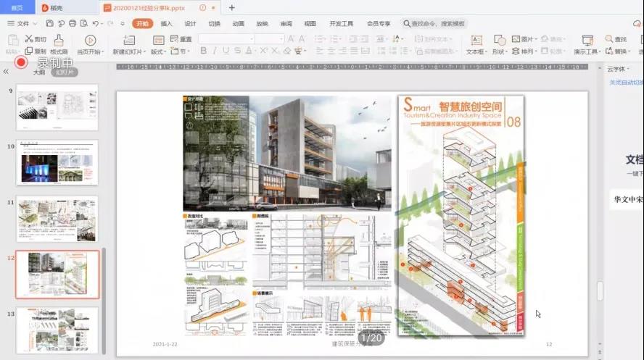The width and height of the screenshot is (644, 360).
Task: Toggle Bold formatting
Action: 204,51
